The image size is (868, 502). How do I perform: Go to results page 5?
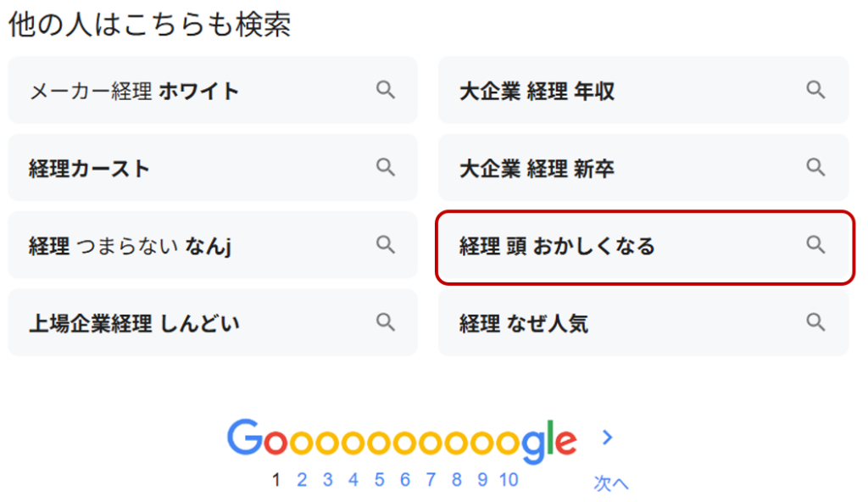(379, 480)
